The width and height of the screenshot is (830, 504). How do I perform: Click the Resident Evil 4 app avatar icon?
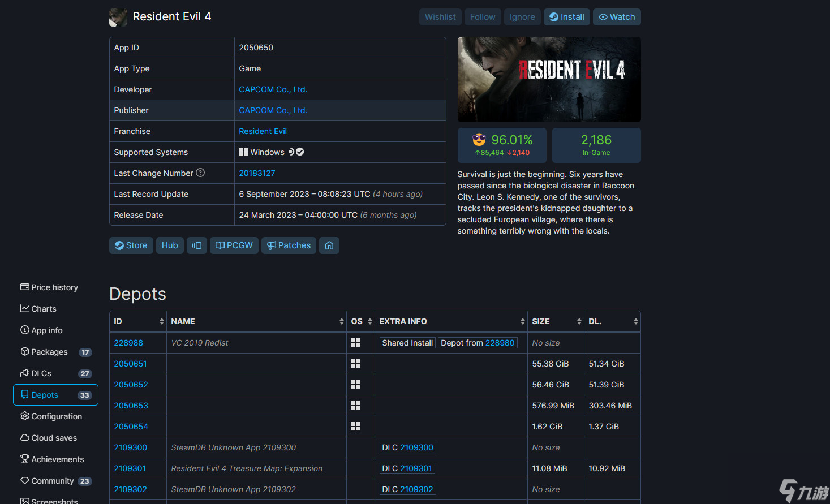[x=118, y=17]
